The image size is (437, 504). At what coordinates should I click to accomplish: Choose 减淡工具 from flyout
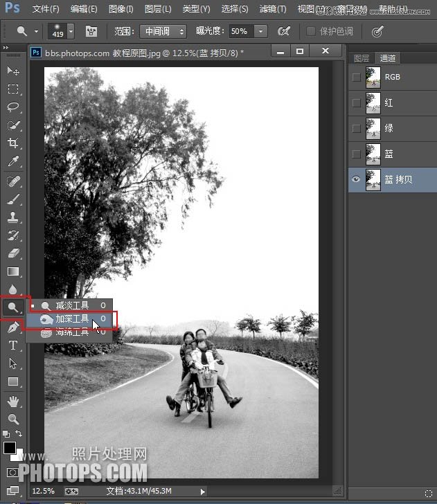point(69,305)
